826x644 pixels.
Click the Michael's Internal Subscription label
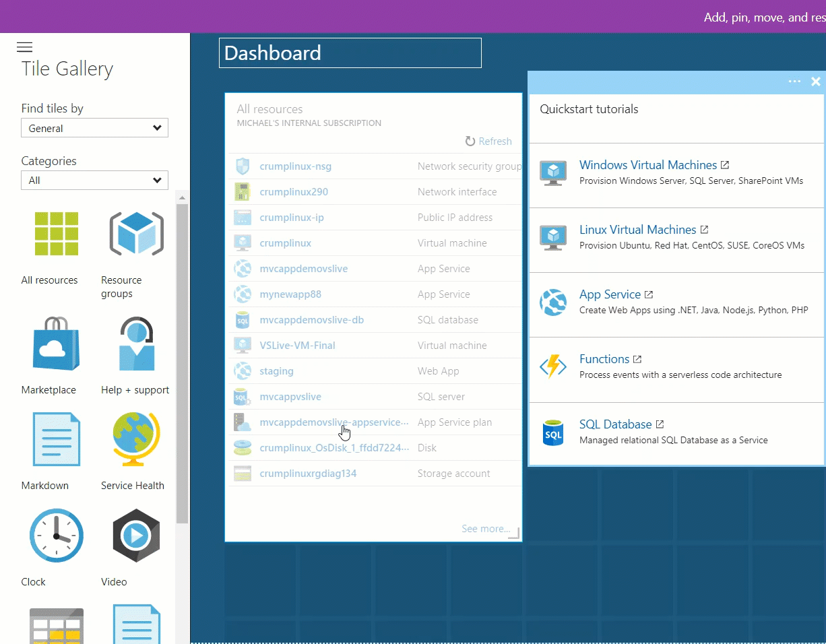pyautogui.click(x=309, y=123)
